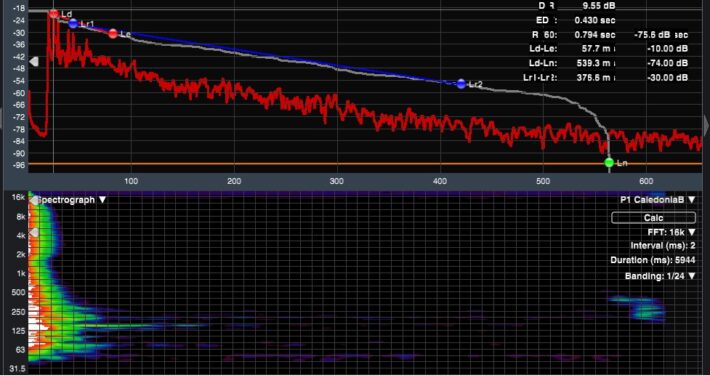Click the left arrow handle on dB axis

click(x=34, y=61)
